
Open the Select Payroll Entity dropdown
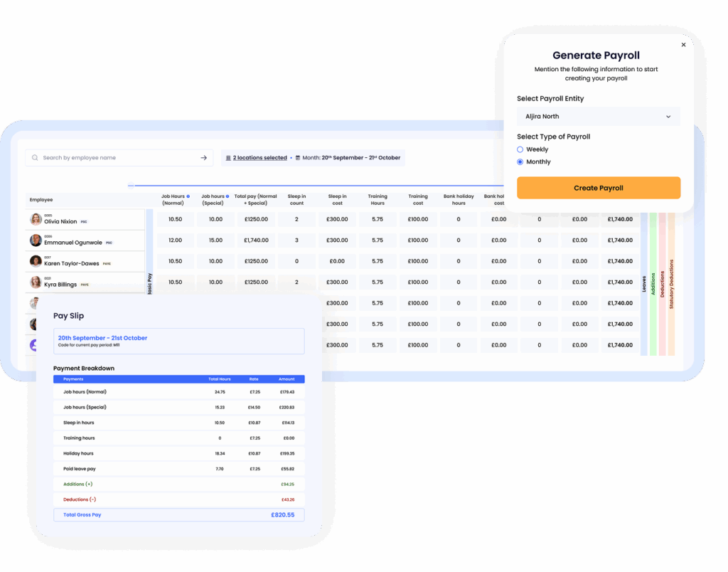[x=598, y=117]
